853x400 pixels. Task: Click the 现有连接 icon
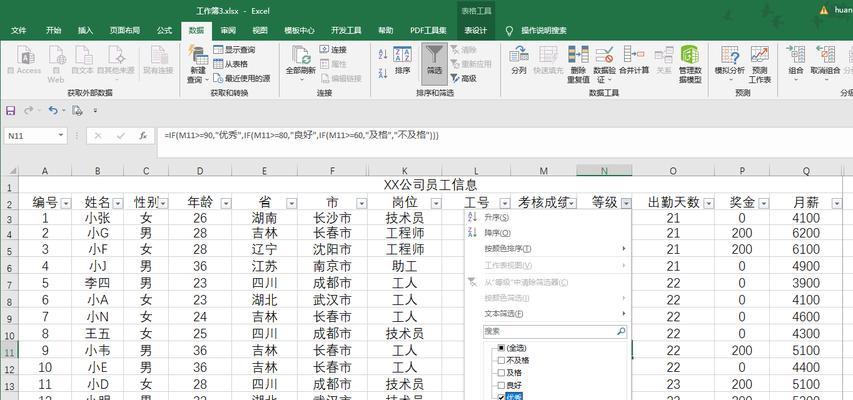click(159, 55)
